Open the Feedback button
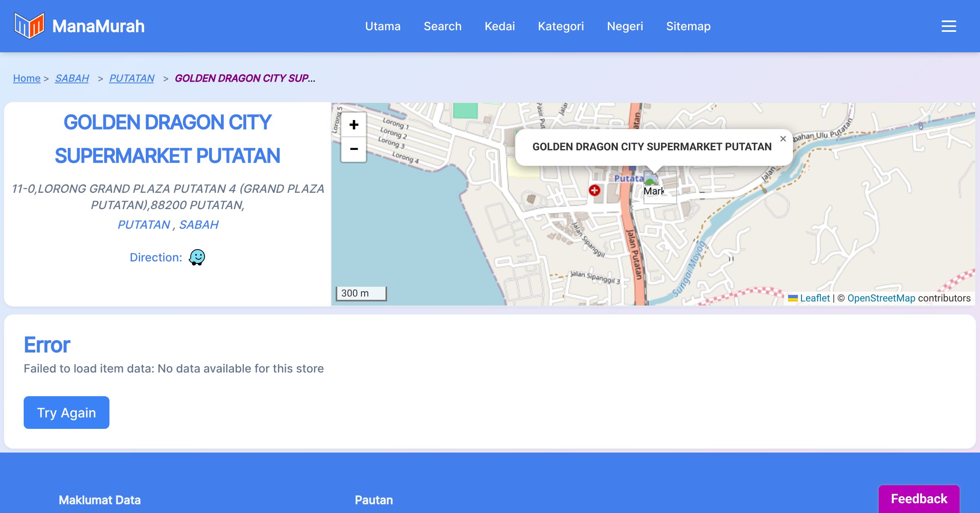 click(919, 499)
